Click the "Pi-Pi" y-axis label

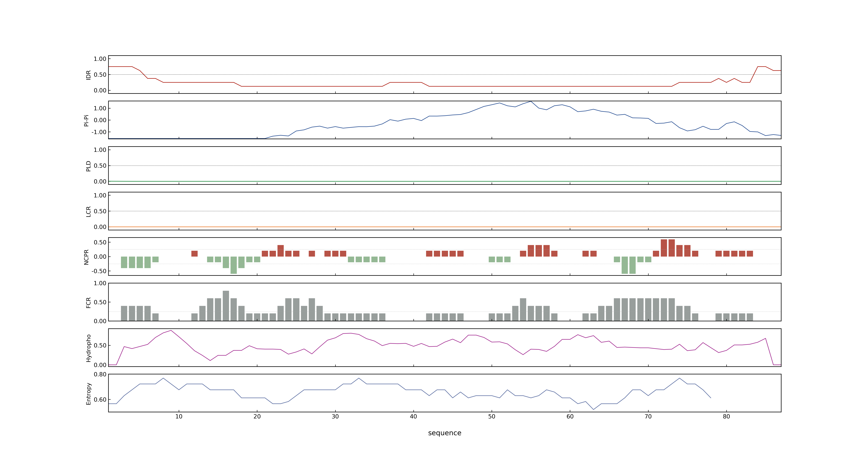pos(86,120)
